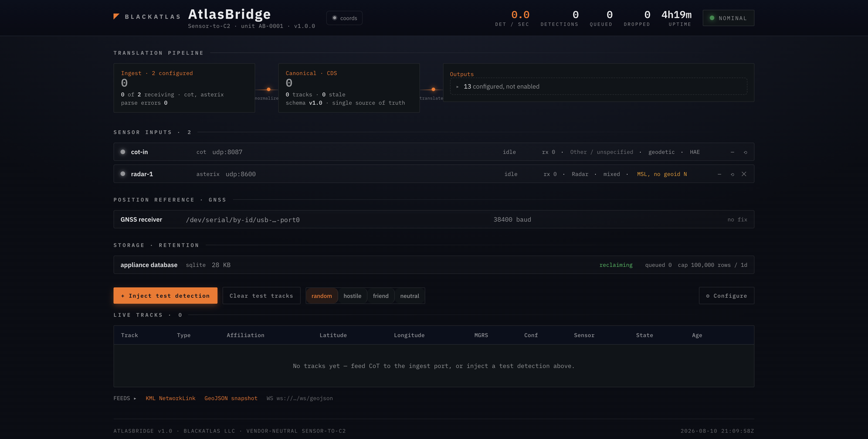
Task: Click the restart icon in radar-1 row
Action: pos(732,174)
